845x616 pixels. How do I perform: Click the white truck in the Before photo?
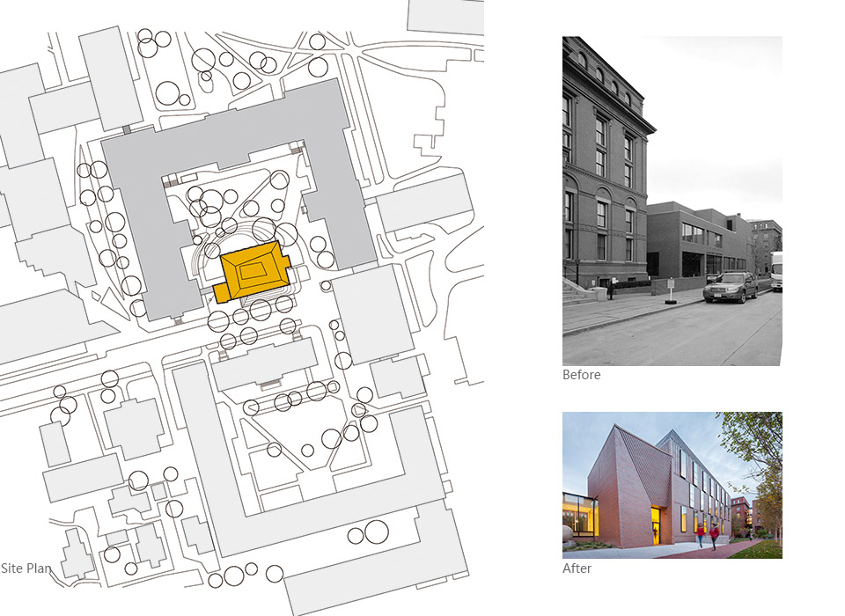[x=775, y=271]
